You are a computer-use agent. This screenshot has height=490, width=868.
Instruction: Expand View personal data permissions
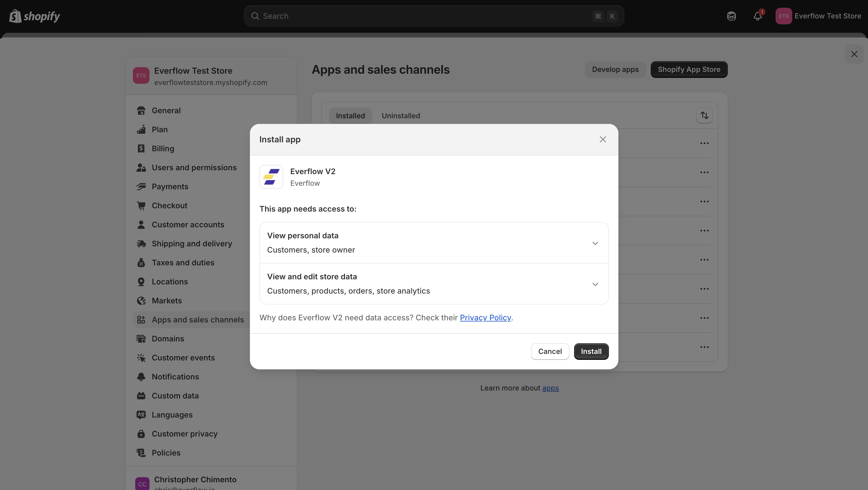click(434, 243)
